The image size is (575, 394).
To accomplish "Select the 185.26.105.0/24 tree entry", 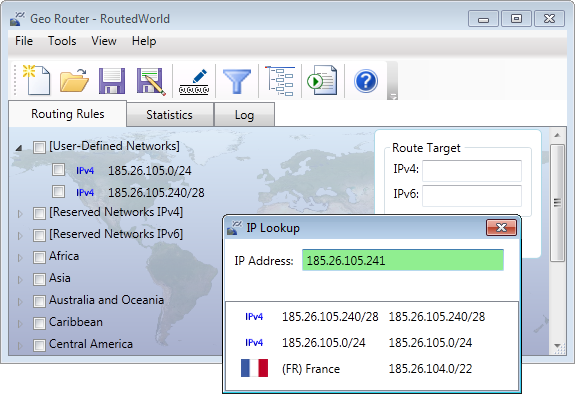I will (x=150, y=171).
